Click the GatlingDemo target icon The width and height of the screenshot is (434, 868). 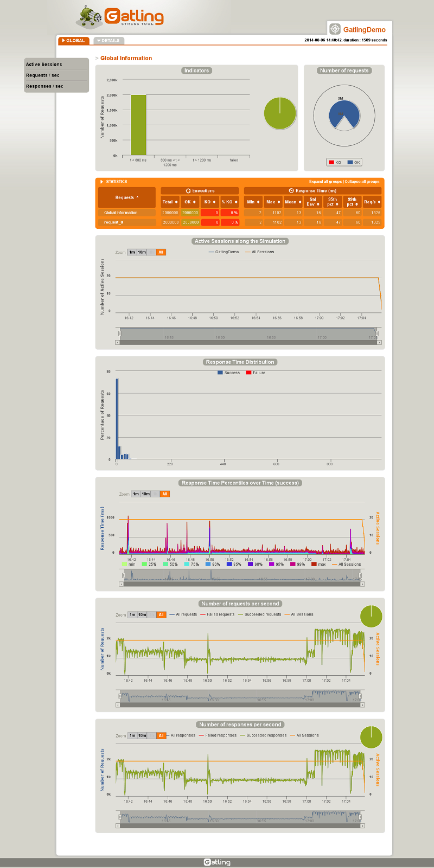pyautogui.click(x=335, y=29)
